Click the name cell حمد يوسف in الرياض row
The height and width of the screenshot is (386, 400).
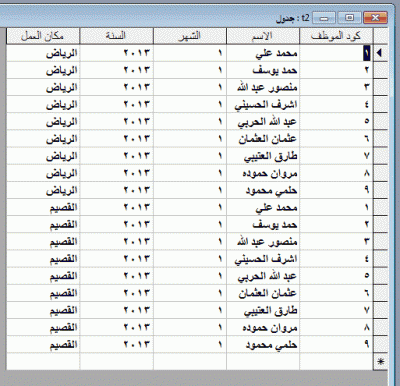point(263,70)
